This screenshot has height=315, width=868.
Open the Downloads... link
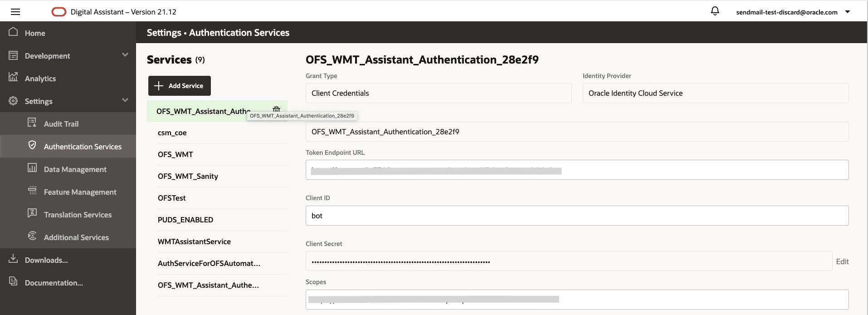pyautogui.click(x=46, y=260)
